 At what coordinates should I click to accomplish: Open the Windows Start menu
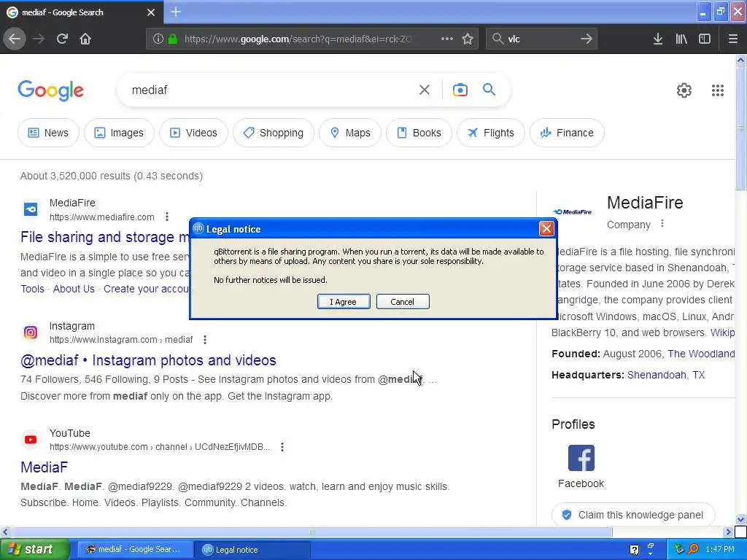[x=35, y=550]
